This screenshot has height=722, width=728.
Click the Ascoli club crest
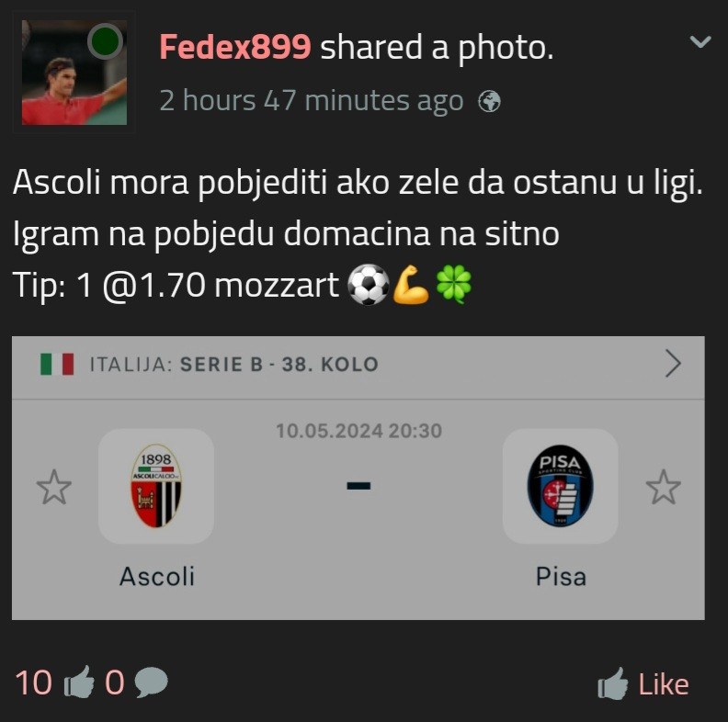(156, 486)
